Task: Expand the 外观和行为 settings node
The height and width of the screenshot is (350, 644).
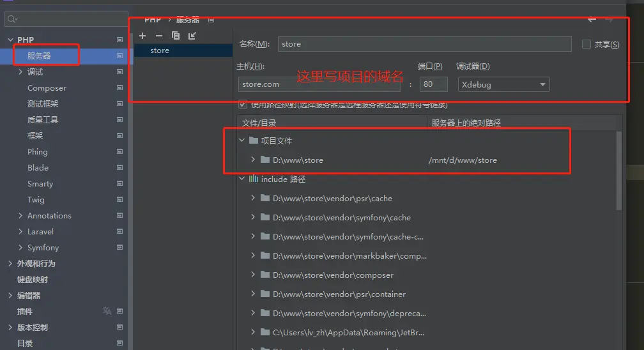Action: [10, 263]
